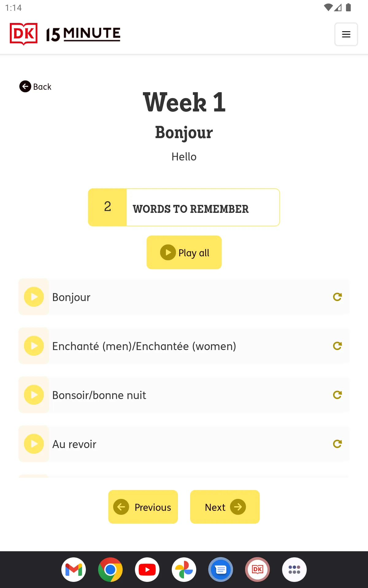This screenshot has height=588, width=368.
Task: Go back using the Back arrow
Action: tap(35, 87)
